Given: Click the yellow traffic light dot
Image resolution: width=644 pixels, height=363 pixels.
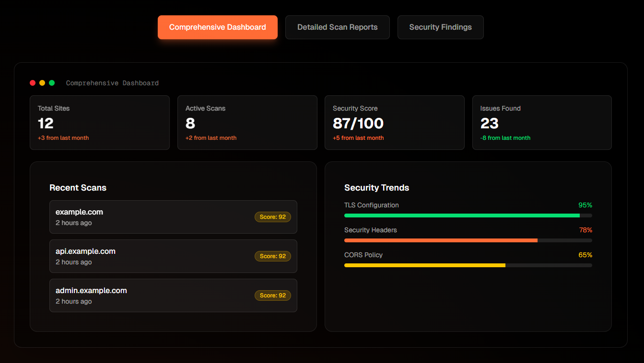Looking at the screenshot, I should pyautogui.click(x=42, y=82).
